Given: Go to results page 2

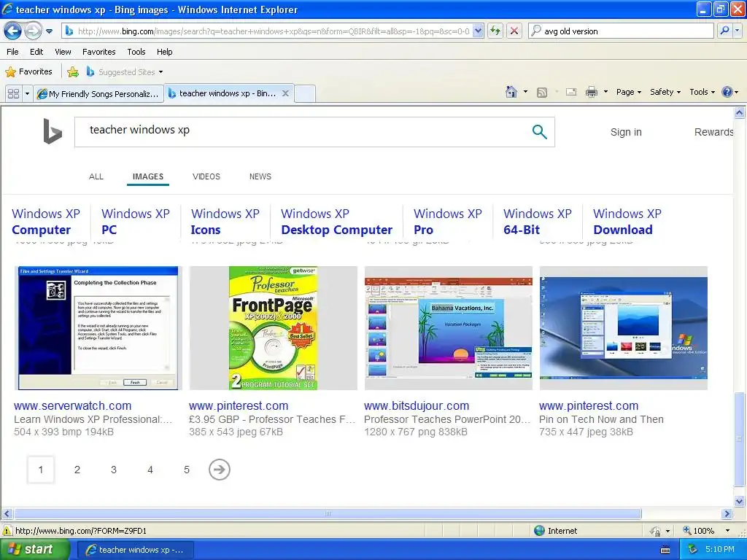Looking at the screenshot, I should click(x=77, y=470).
